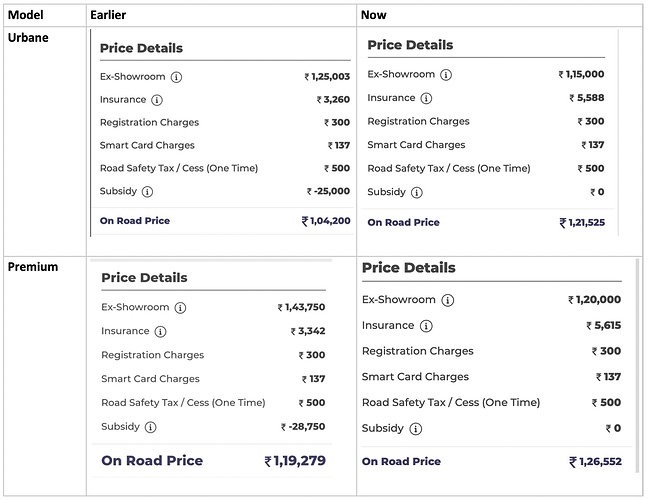Click info icon beside Premium Now Ex-Showroom
The width and height of the screenshot is (648, 500).
tap(448, 300)
